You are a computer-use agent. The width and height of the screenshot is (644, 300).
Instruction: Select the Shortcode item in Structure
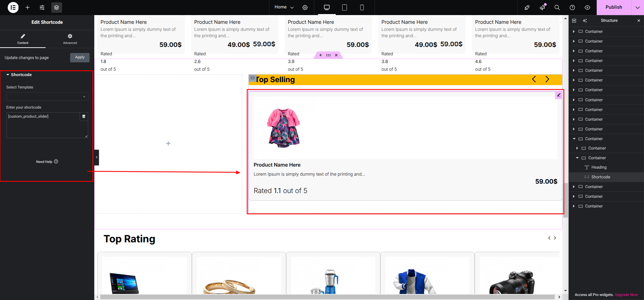click(x=601, y=177)
